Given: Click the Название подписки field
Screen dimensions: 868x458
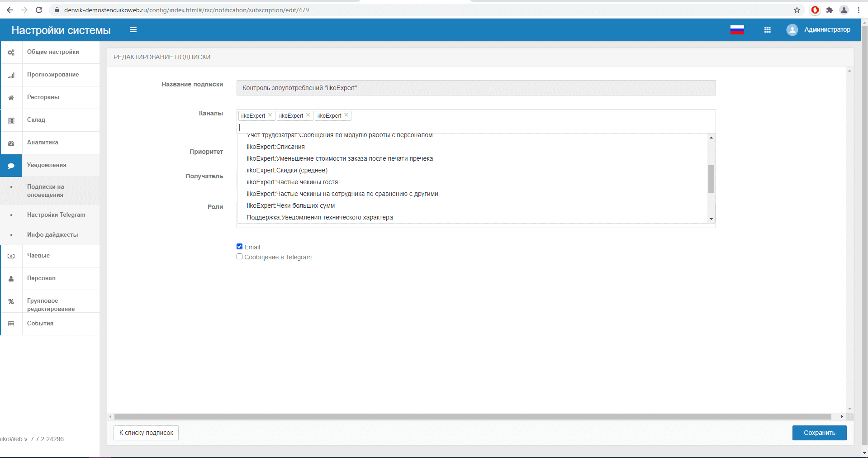Looking at the screenshot, I should tap(476, 88).
